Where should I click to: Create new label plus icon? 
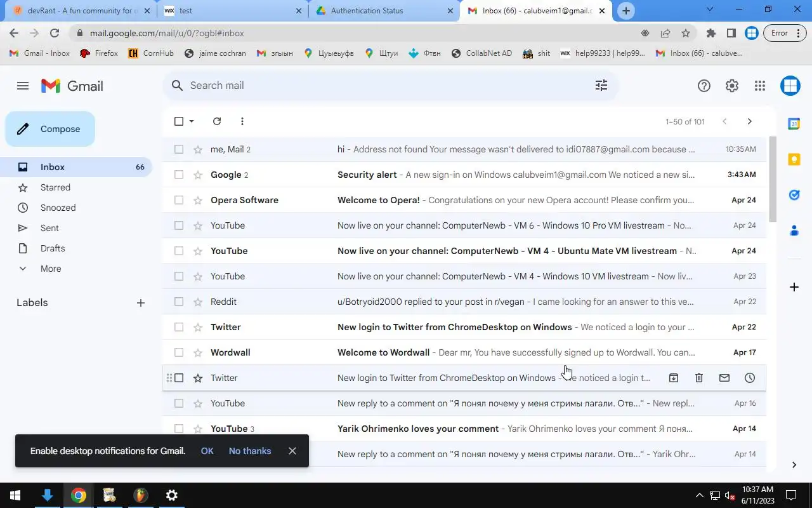[x=141, y=303]
